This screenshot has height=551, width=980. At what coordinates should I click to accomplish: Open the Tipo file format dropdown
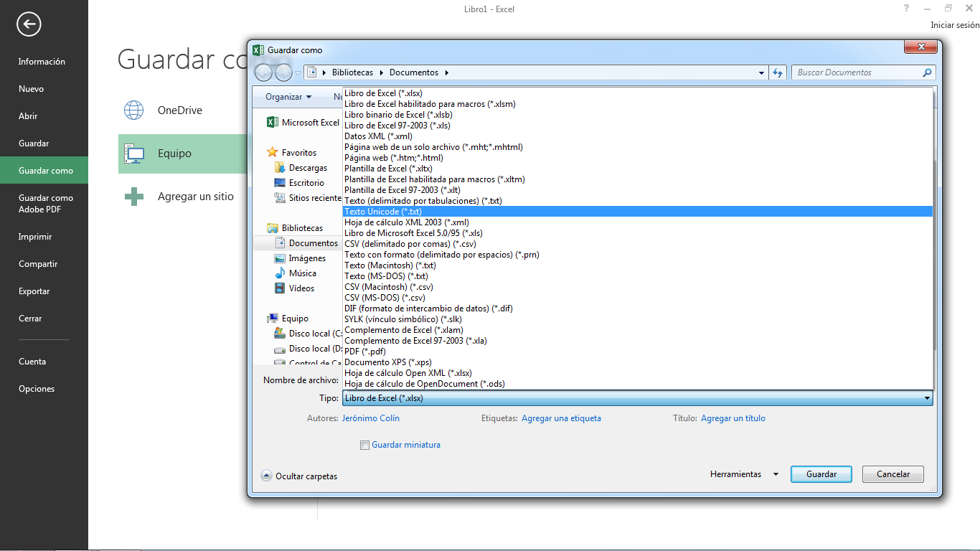click(x=638, y=398)
